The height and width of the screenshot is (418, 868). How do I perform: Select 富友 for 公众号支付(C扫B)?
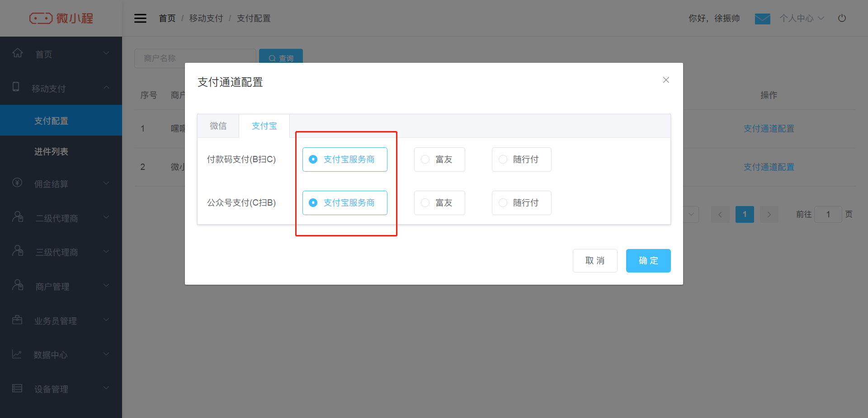[439, 203]
